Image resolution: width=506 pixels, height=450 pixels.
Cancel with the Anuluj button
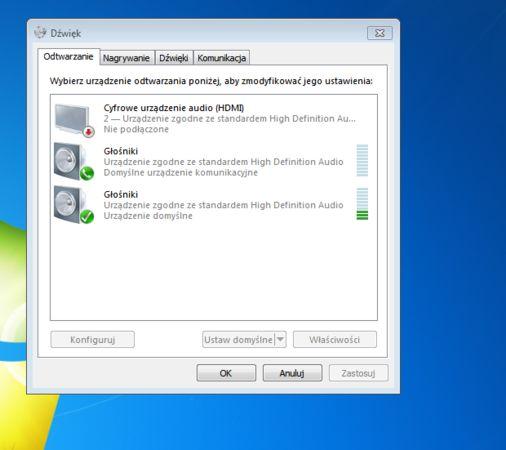click(x=292, y=373)
